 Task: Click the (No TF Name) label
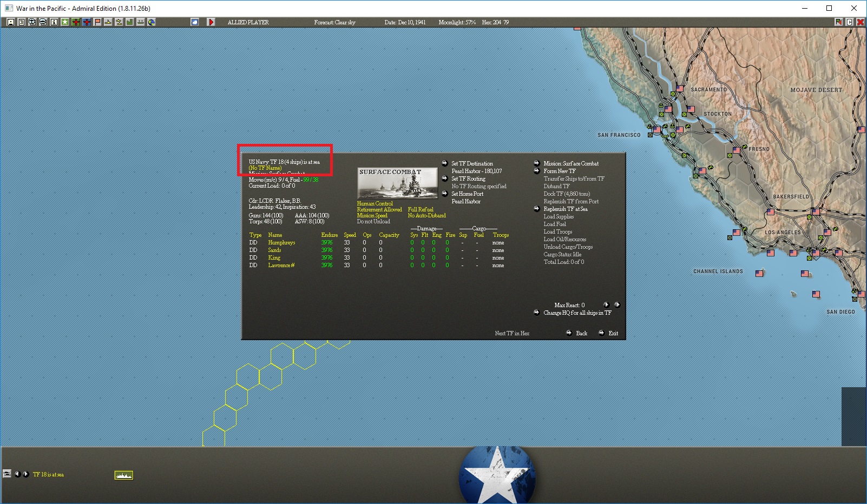[x=265, y=168]
